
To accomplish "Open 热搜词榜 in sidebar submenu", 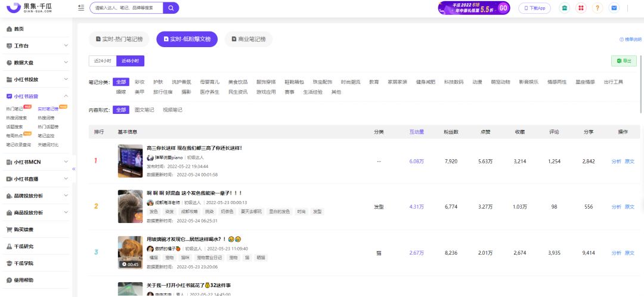I will [x=46, y=118].
